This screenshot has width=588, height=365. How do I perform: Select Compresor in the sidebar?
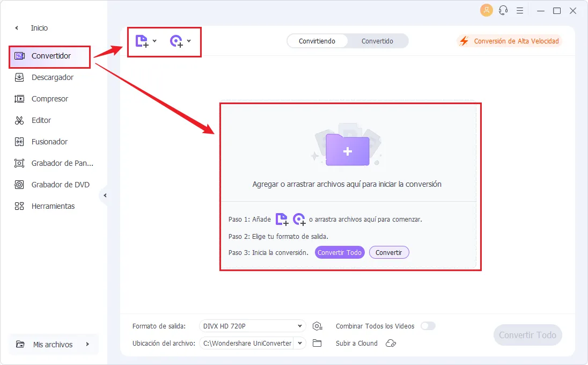[49, 99]
